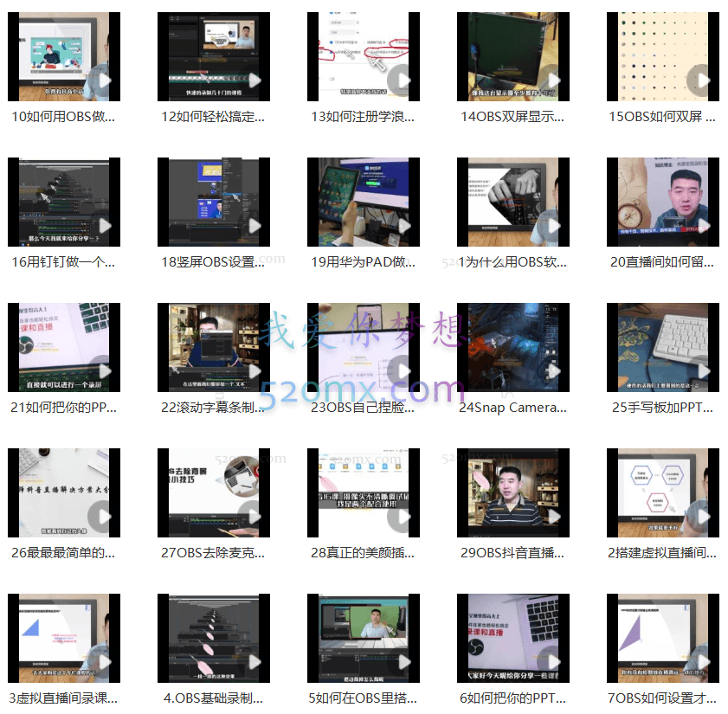Open the 15OBS如何双屏 file name label
Image resolution: width=728 pixels, height=714 pixels.
coord(662,117)
